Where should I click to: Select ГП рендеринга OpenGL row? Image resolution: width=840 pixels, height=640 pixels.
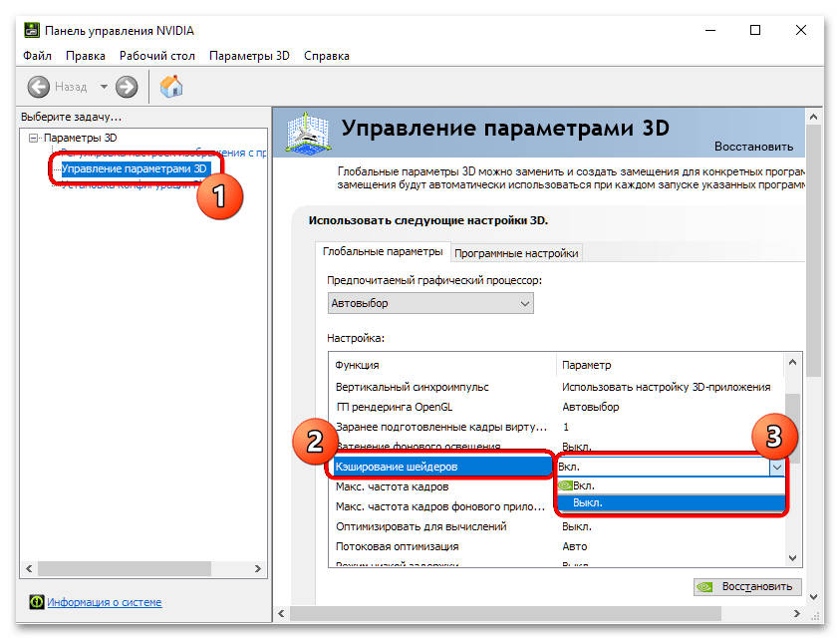coord(394,407)
